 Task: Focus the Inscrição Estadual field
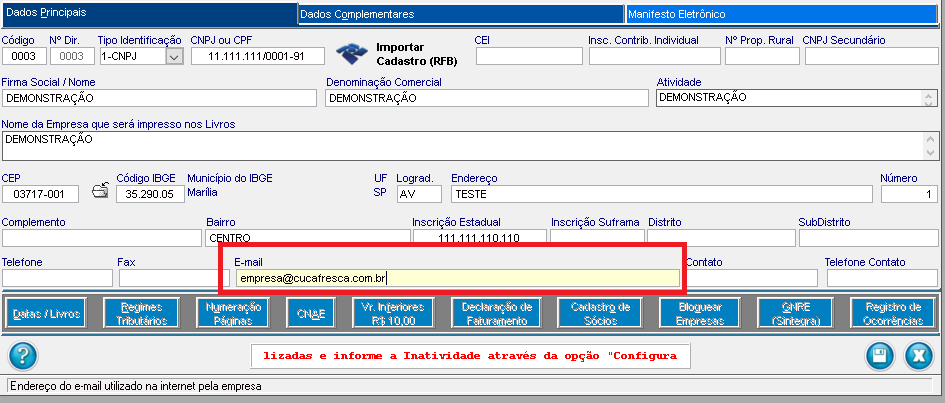tap(480, 238)
